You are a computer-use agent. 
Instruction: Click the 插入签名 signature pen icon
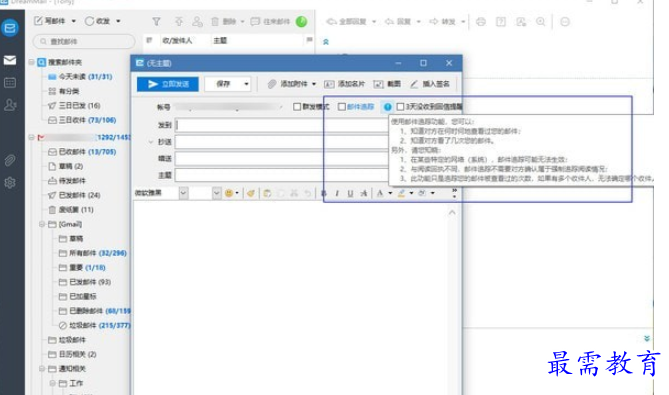click(x=414, y=84)
